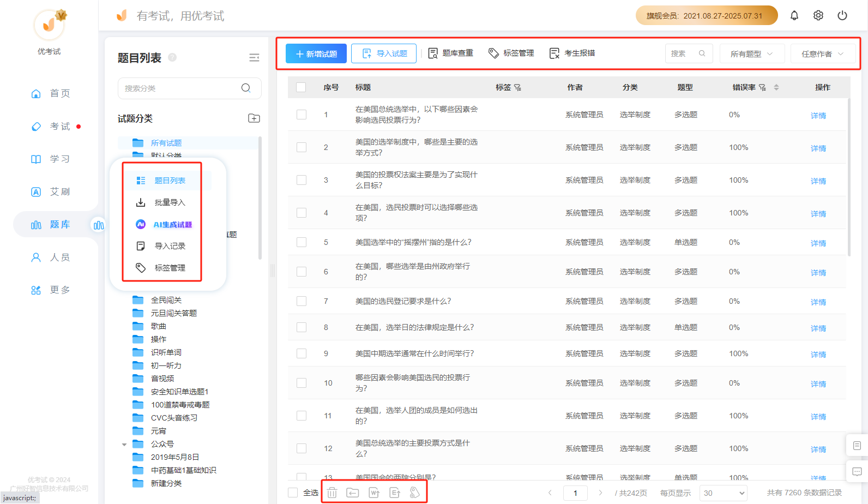Click the move-to-folder icon
This screenshot has height=504, width=868.
click(x=353, y=493)
